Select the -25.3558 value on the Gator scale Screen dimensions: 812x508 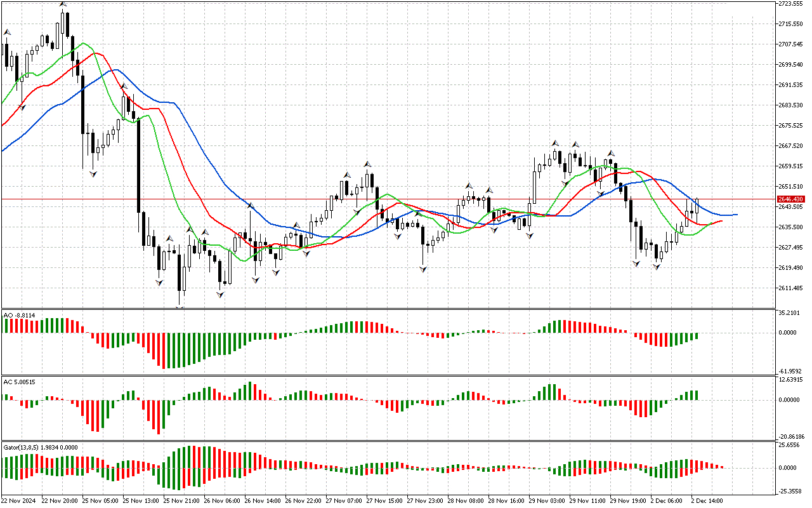[x=790, y=491]
